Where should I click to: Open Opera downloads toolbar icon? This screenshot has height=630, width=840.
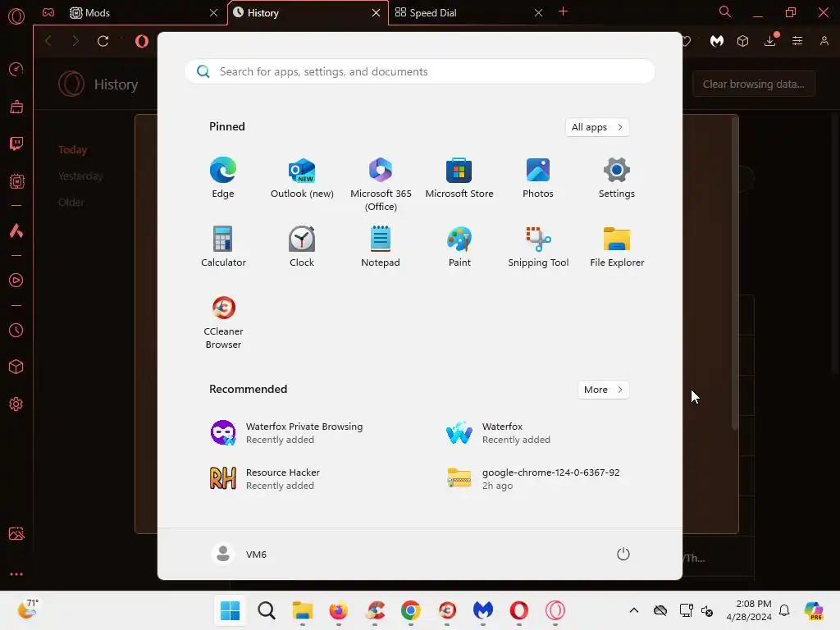pyautogui.click(x=770, y=41)
